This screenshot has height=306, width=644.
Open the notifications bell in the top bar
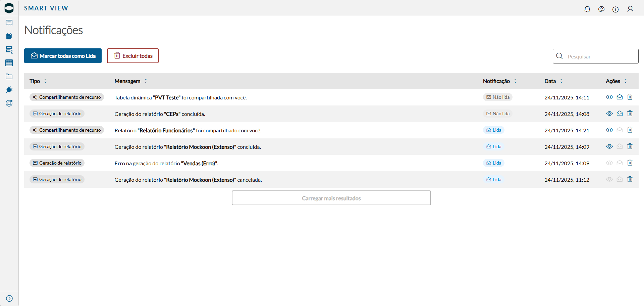(587, 9)
